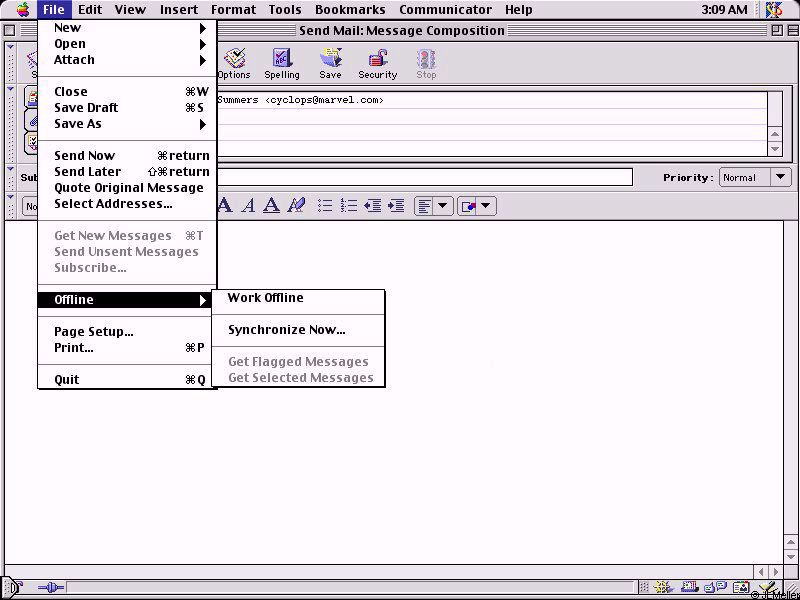The width and height of the screenshot is (800, 600).
Task: Expand the New submenu
Action: (x=128, y=28)
